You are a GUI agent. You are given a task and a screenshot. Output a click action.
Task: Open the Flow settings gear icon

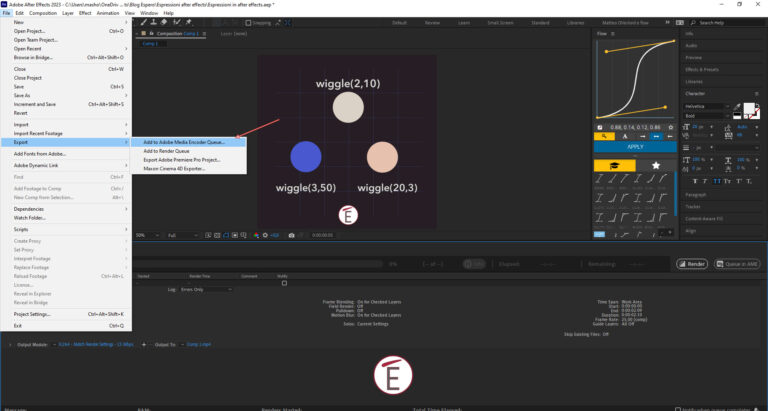click(x=671, y=127)
